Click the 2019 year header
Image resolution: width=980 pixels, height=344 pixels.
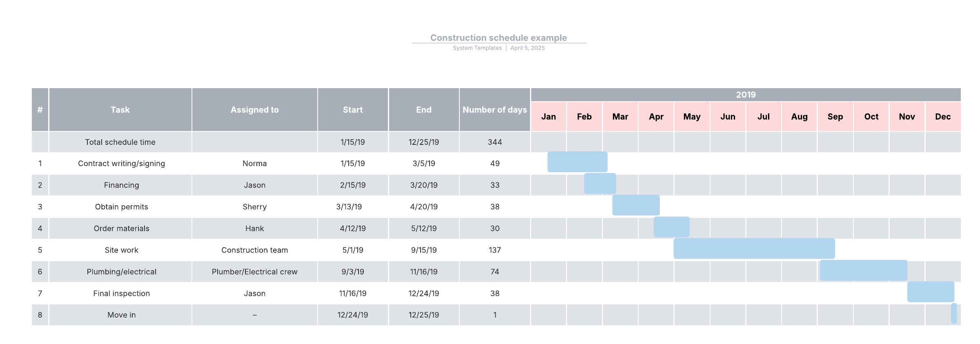(x=745, y=95)
